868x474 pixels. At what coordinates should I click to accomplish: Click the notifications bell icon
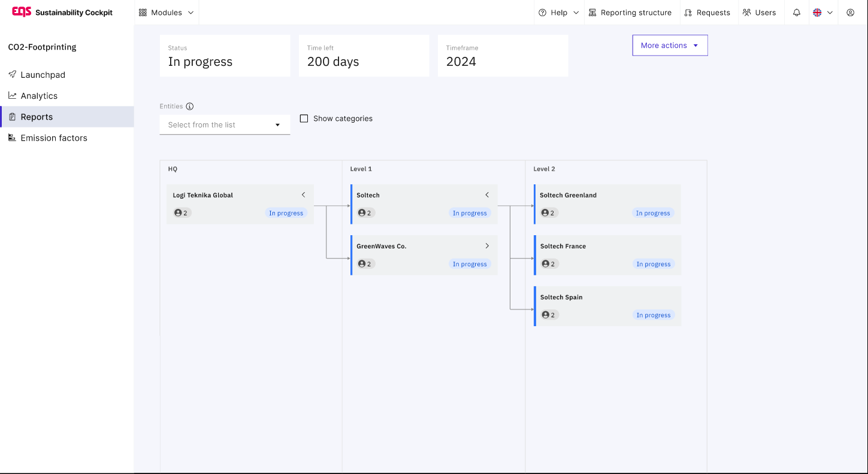[796, 13]
